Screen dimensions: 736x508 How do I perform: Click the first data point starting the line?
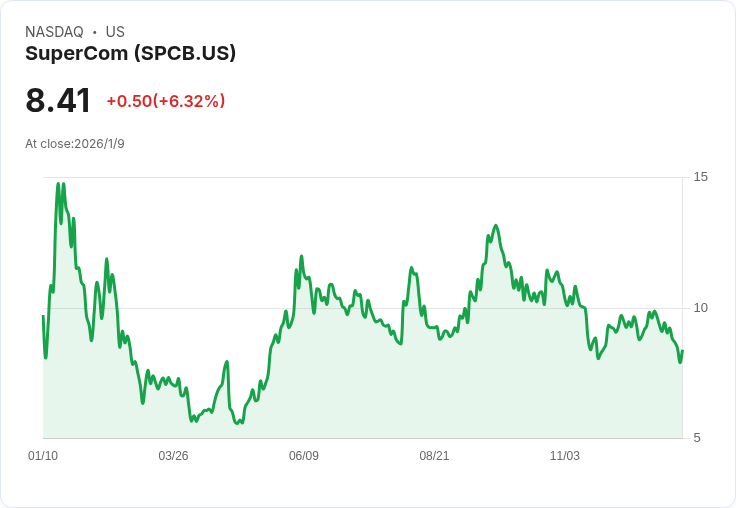click(43, 316)
